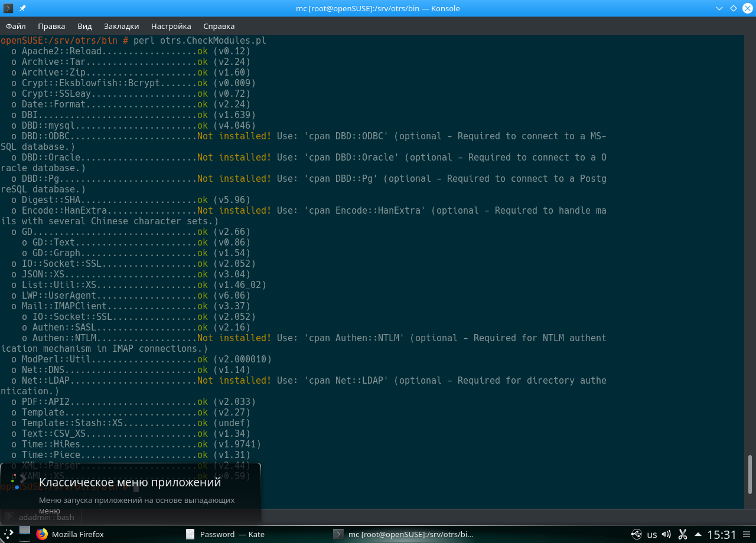Maximize the Konsole window
The height and width of the screenshot is (543, 756).
coord(733,8)
